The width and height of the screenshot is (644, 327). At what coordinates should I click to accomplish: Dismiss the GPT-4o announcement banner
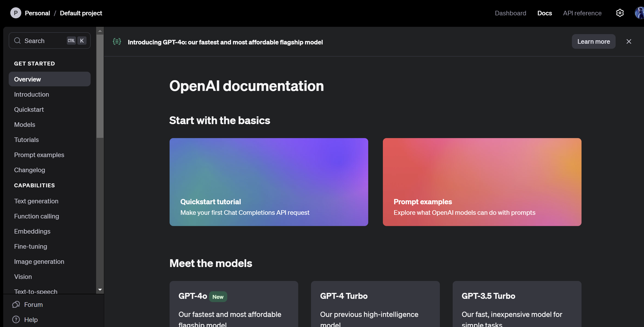coord(628,41)
